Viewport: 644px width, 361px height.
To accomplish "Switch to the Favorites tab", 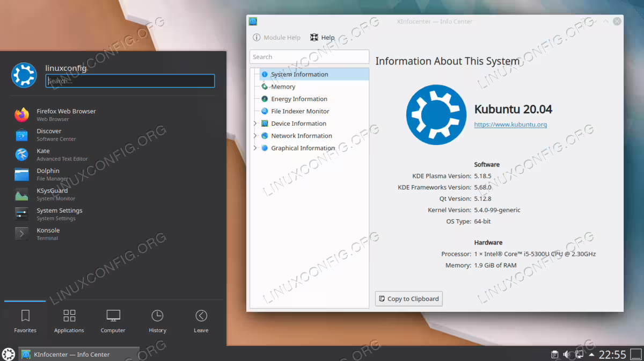I will (25, 322).
